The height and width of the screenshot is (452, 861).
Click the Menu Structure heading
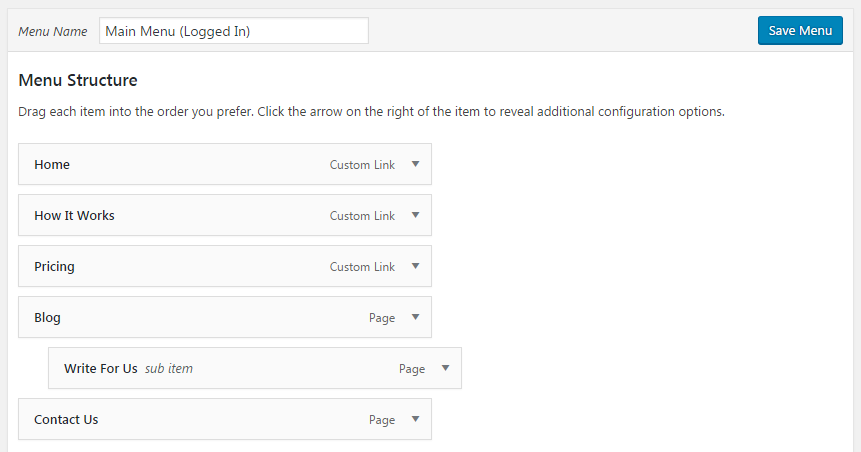pyautogui.click(x=78, y=80)
